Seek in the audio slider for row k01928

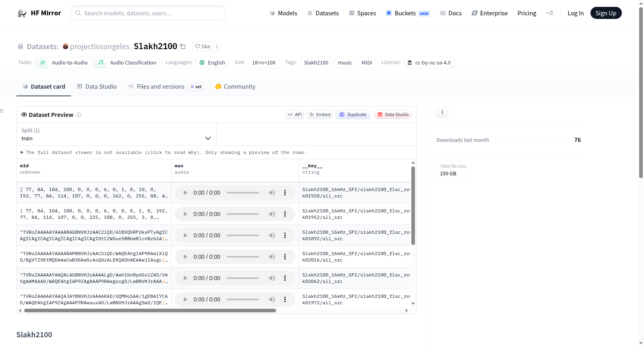pos(243,193)
